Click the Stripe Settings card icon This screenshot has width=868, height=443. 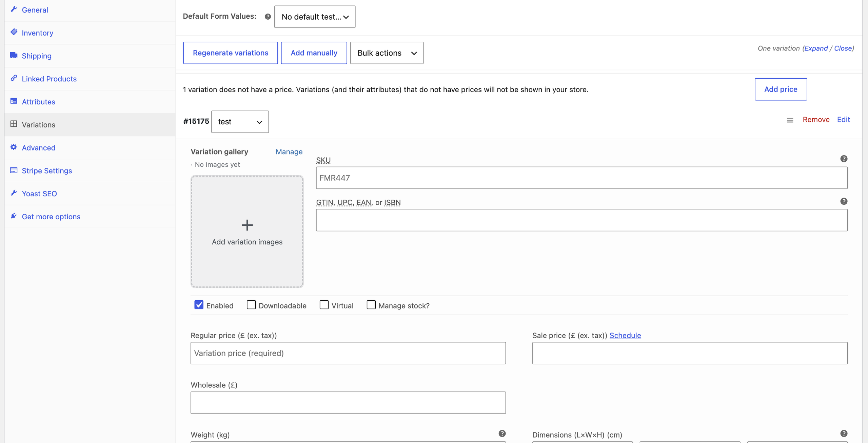pyautogui.click(x=14, y=170)
